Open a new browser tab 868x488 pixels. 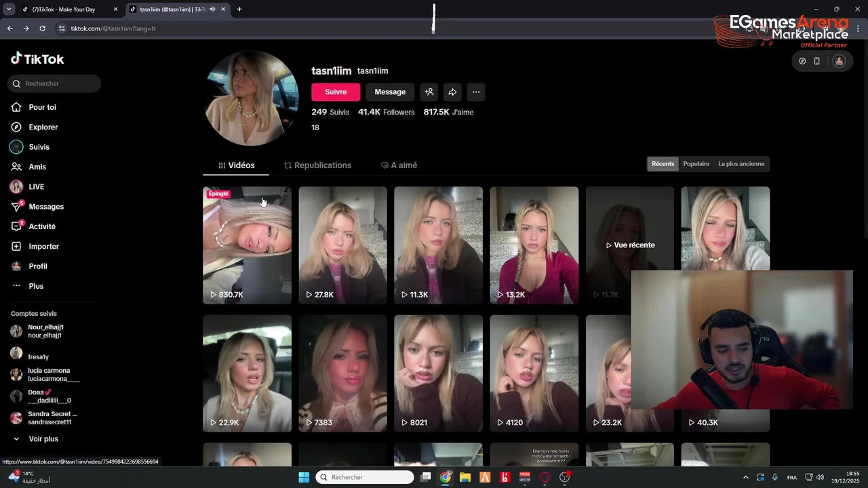pyautogui.click(x=239, y=9)
